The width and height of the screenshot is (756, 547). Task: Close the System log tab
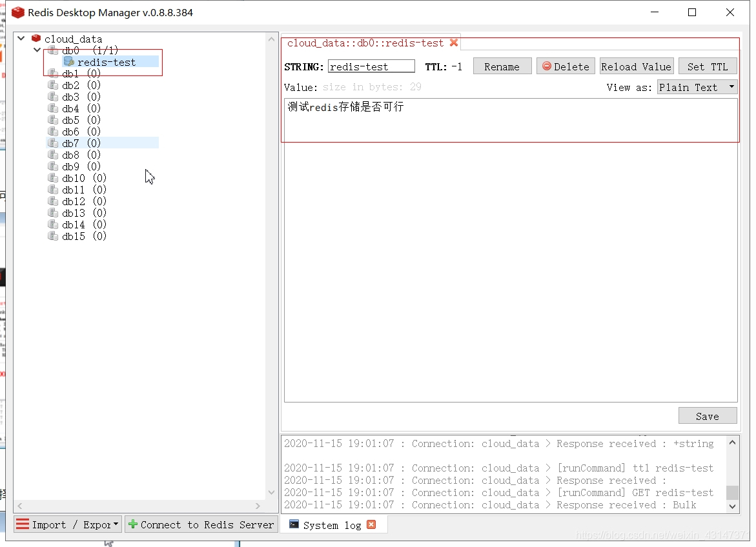pos(371,524)
